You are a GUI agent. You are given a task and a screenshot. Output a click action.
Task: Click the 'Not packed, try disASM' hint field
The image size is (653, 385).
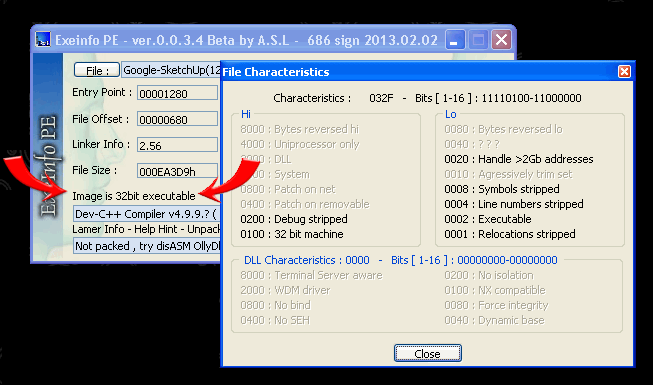click(147, 246)
